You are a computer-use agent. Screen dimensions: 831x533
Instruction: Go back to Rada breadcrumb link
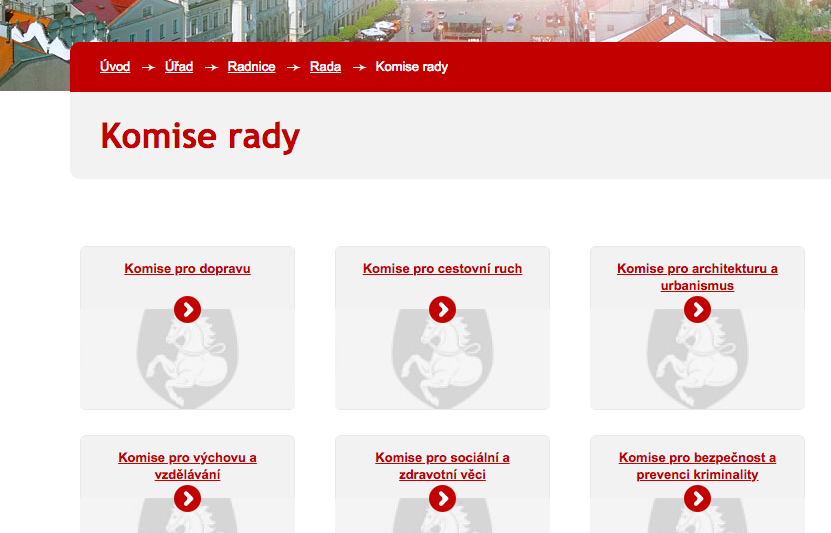coord(325,67)
